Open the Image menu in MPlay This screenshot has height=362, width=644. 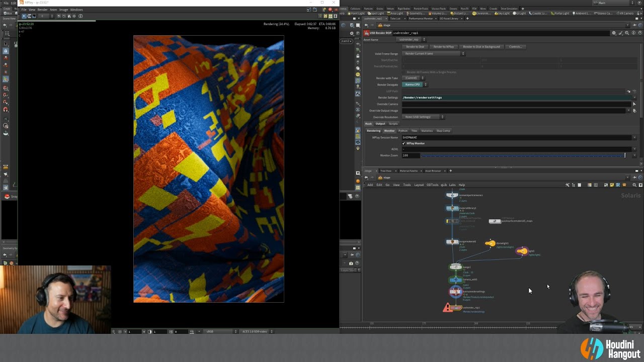(x=63, y=10)
